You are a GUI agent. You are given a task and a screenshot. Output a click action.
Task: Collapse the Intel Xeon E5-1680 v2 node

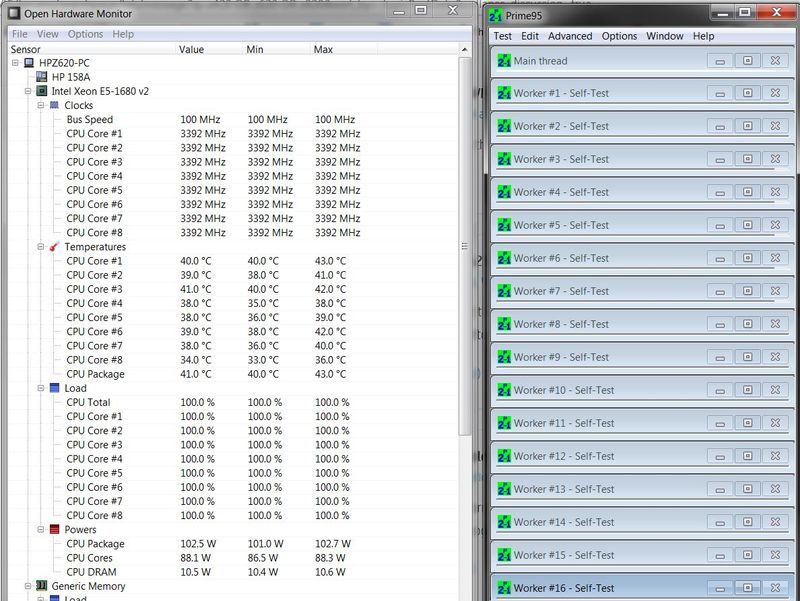pos(28,91)
